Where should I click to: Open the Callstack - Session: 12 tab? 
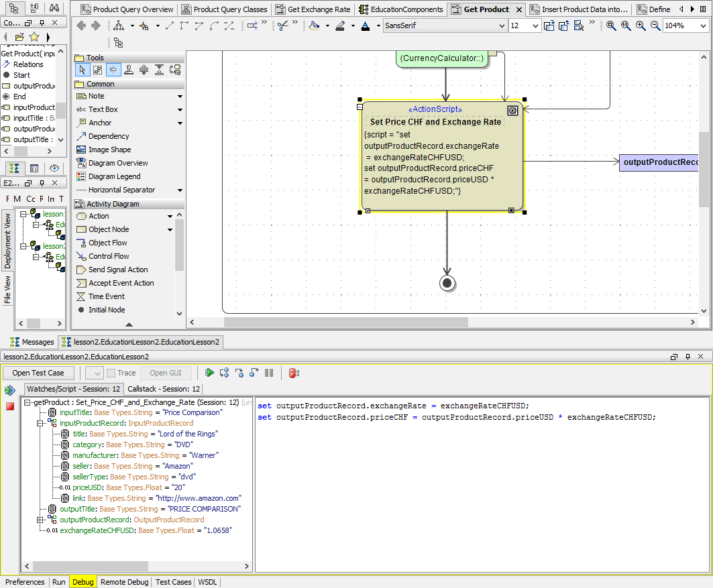[164, 389]
